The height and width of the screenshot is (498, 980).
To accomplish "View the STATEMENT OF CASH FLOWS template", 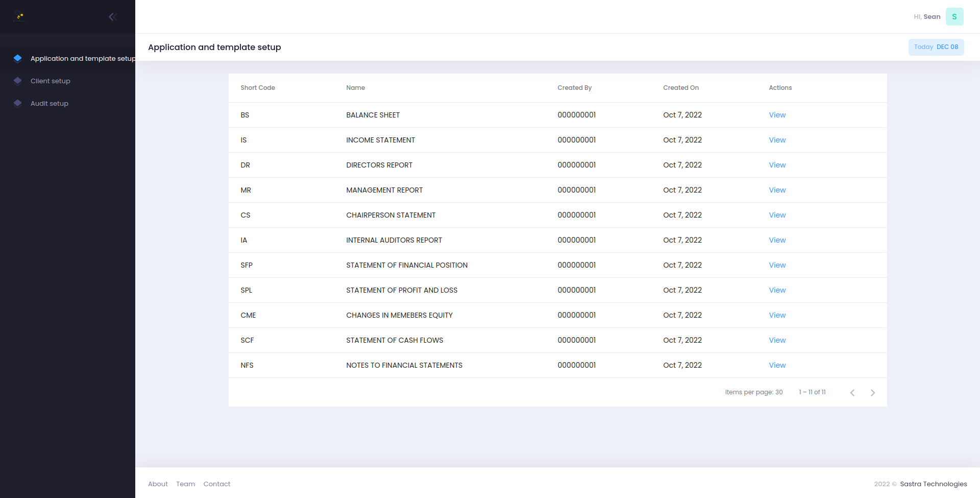I will (777, 340).
